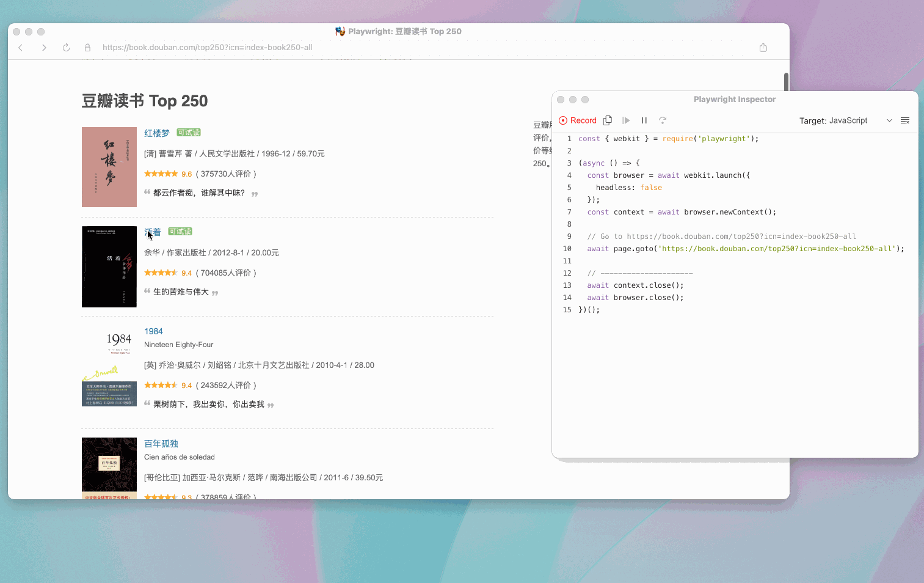This screenshot has height=583, width=924.
Task: Clear the Inspector source log
Action: tap(905, 120)
